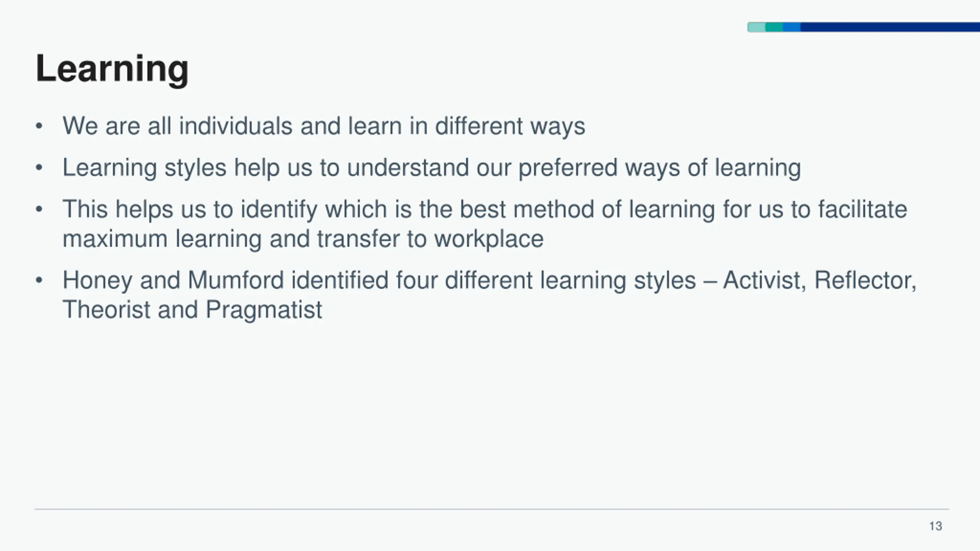
Task: Select the bullet marker before "Honey and Mumford"
Action: coord(39,280)
